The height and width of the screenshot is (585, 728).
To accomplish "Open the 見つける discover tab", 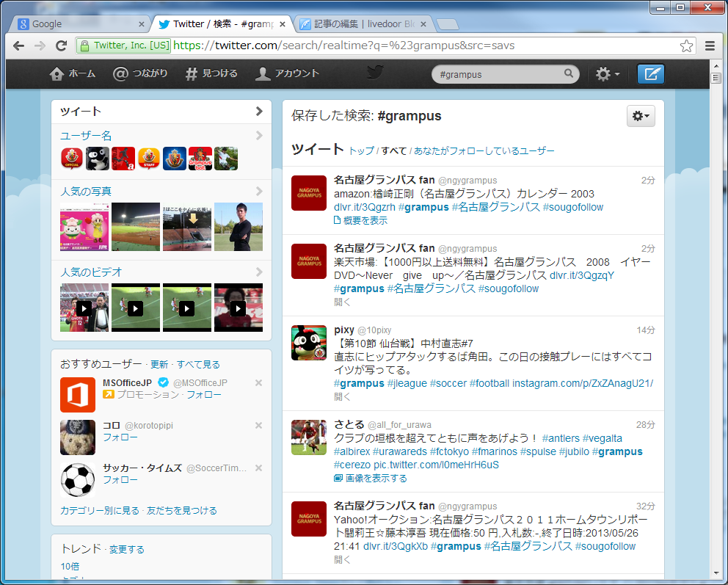I will point(211,73).
